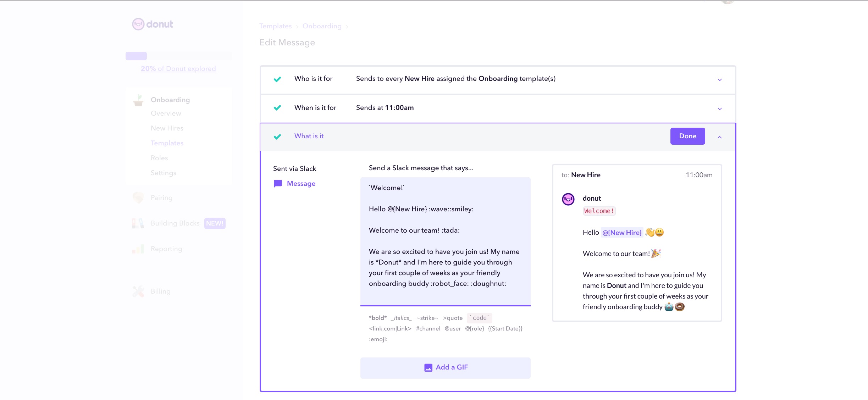Click the Sends at 11:00am text
The height and width of the screenshot is (400, 868).
pyautogui.click(x=385, y=108)
